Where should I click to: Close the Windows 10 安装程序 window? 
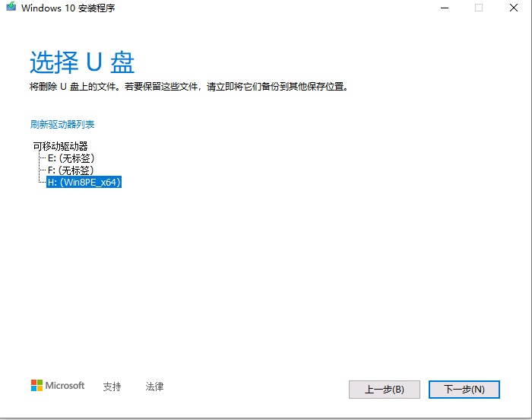[x=514, y=8]
